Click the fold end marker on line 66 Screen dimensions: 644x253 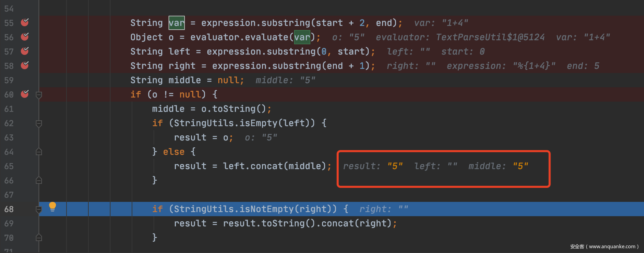39,180
